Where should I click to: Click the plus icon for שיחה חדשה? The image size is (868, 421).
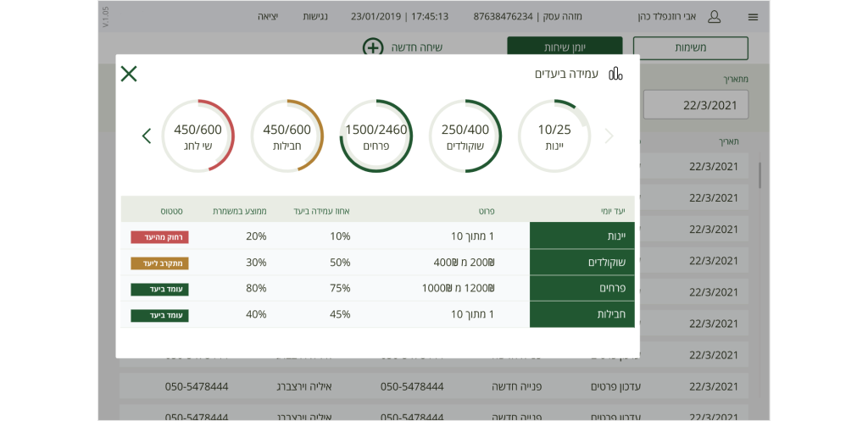point(372,47)
